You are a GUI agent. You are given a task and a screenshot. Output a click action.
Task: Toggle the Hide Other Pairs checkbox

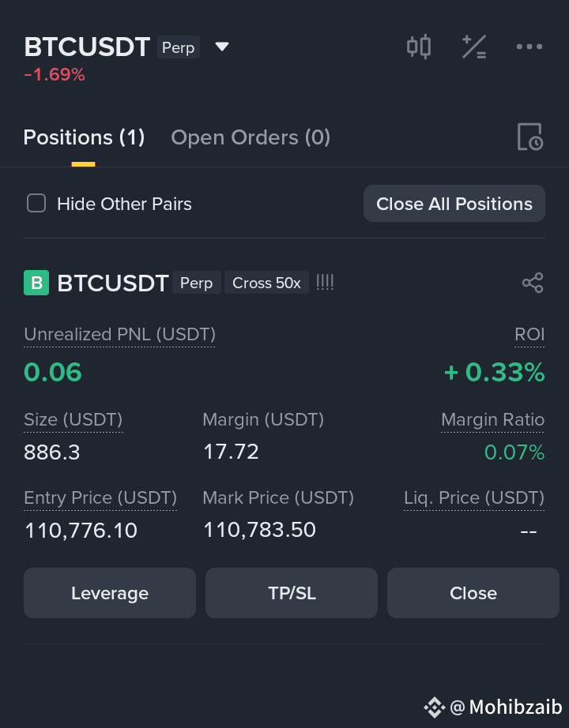point(36,204)
